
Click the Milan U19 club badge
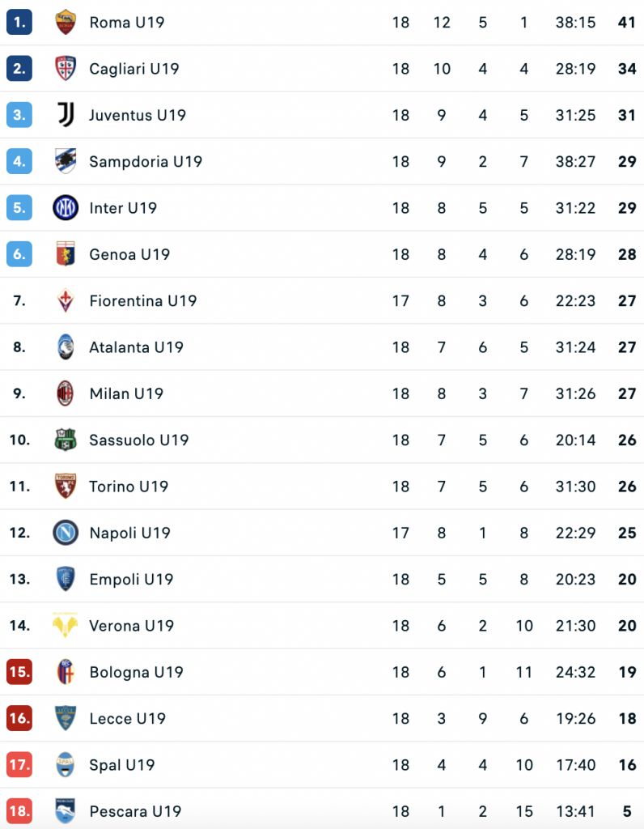coord(66,393)
